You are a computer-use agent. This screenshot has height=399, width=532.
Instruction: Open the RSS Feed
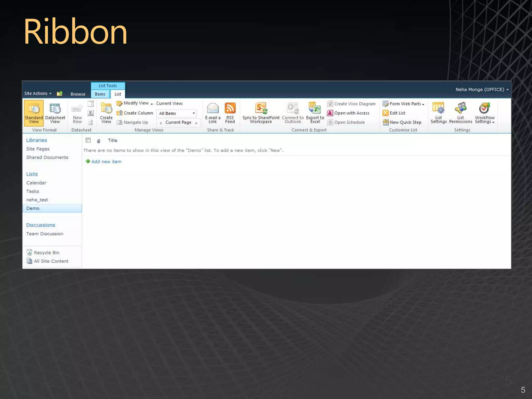pyautogui.click(x=230, y=113)
